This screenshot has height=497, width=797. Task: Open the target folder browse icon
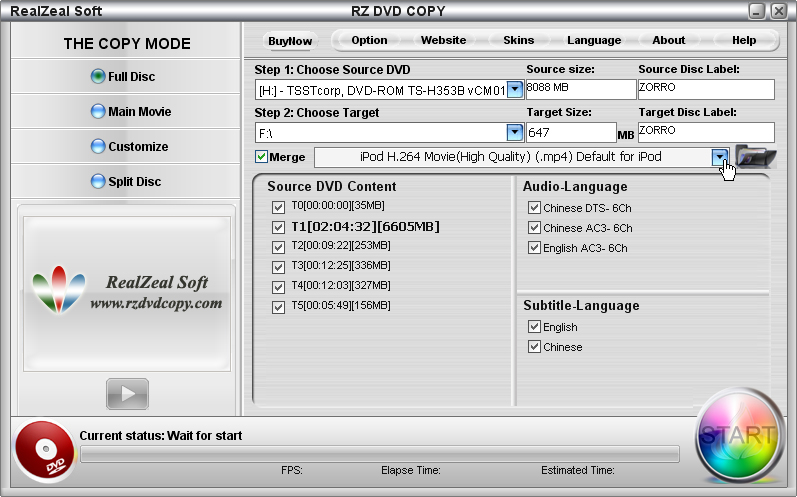click(x=755, y=156)
